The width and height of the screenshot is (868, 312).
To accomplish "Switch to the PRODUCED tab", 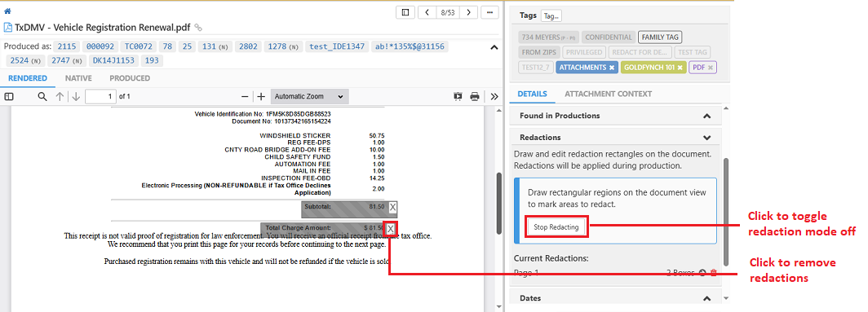I will click(130, 78).
